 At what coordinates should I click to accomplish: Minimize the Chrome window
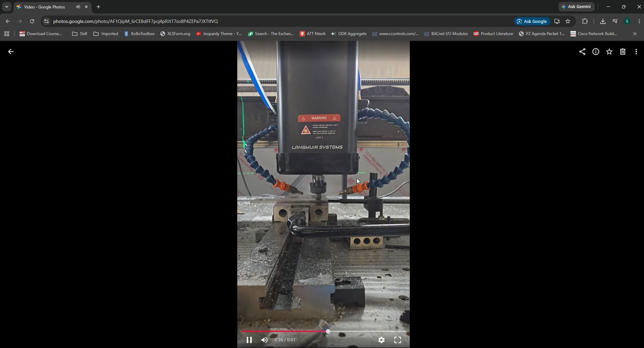point(608,7)
